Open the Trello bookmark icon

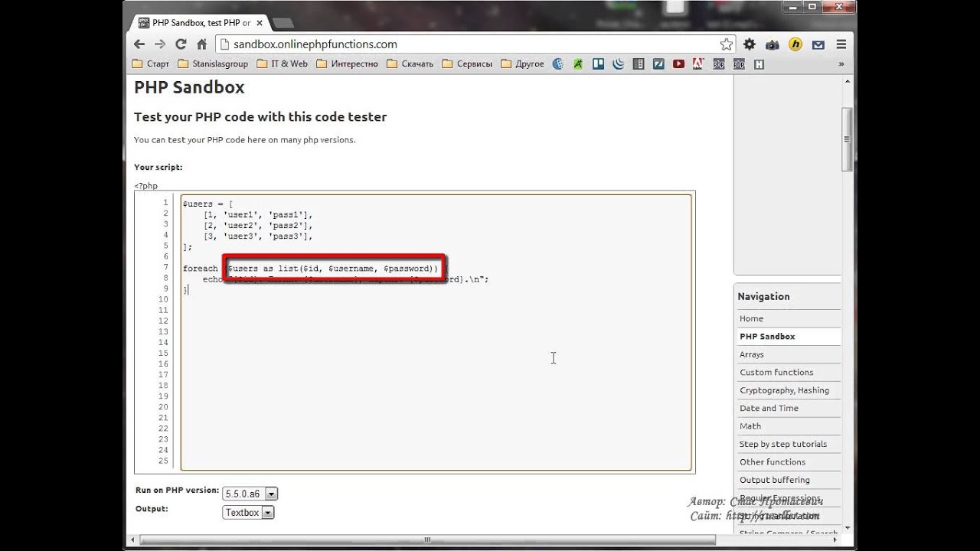(x=598, y=64)
